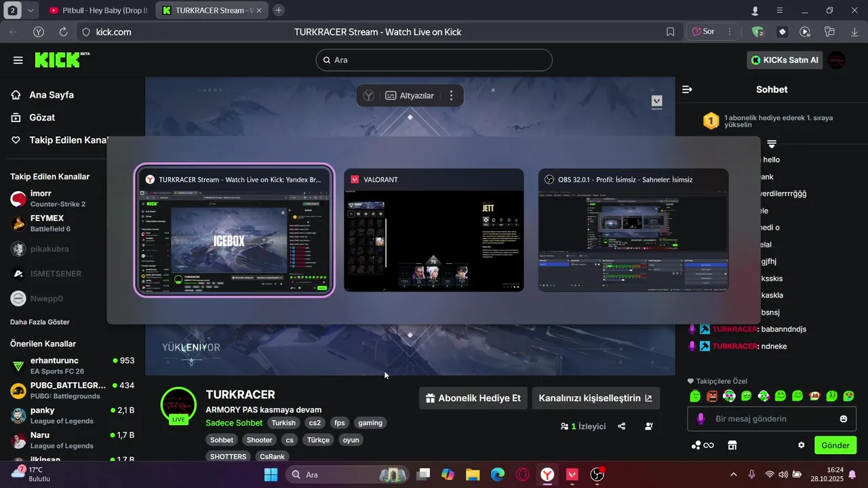The height and width of the screenshot is (488, 868).
Task: Open recommended channel erhanturunc
Action: (x=72, y=366)
